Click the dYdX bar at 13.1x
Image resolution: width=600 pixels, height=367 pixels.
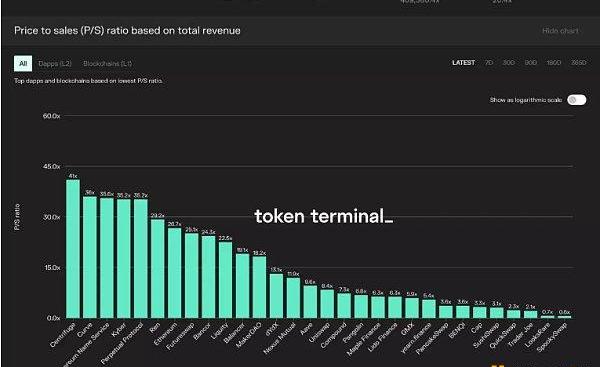pos(276,296)
